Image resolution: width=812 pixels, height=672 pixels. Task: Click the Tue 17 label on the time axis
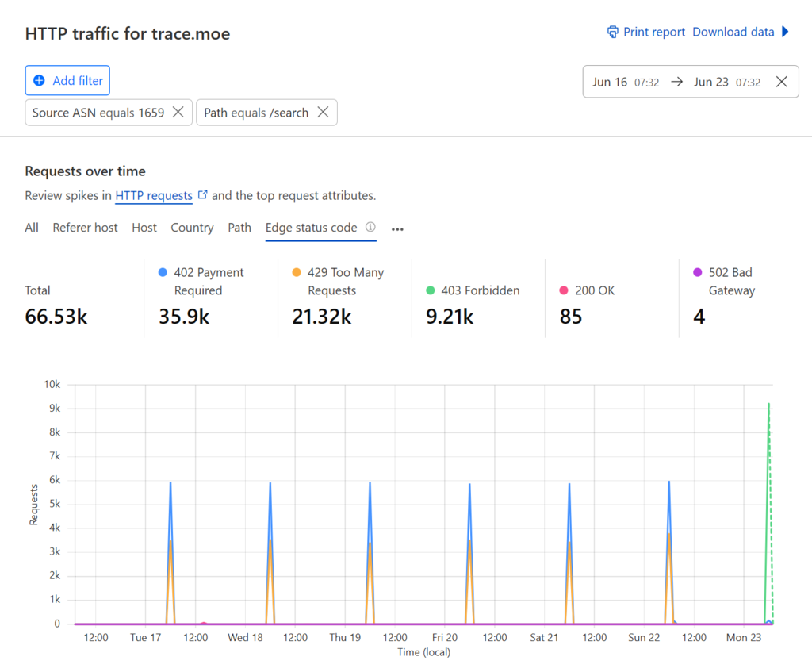point(146,637)
